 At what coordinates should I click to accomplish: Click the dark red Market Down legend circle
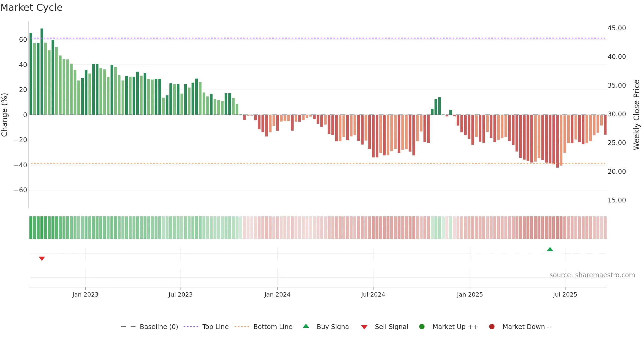[492, 327]
